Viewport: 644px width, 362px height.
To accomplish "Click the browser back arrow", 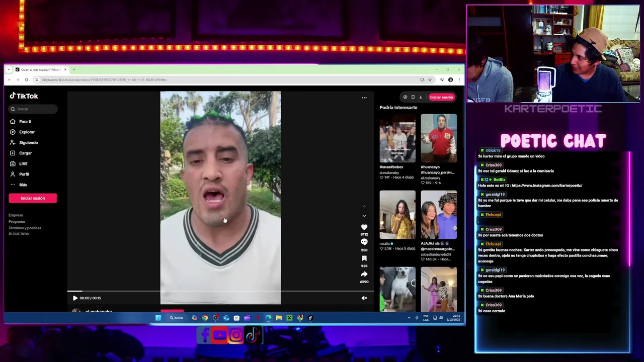I will 9,80.
